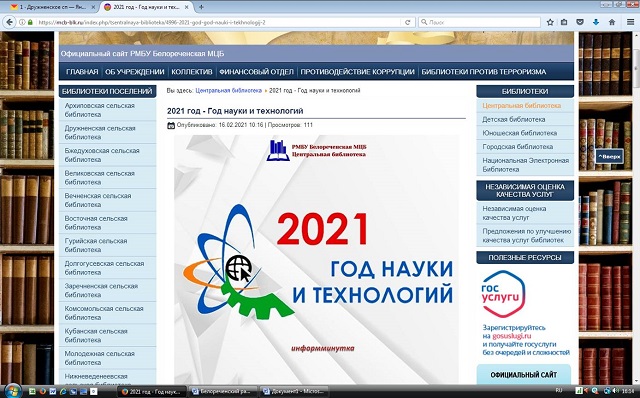Open Детская библиотека link

click(x=513, y=120)
